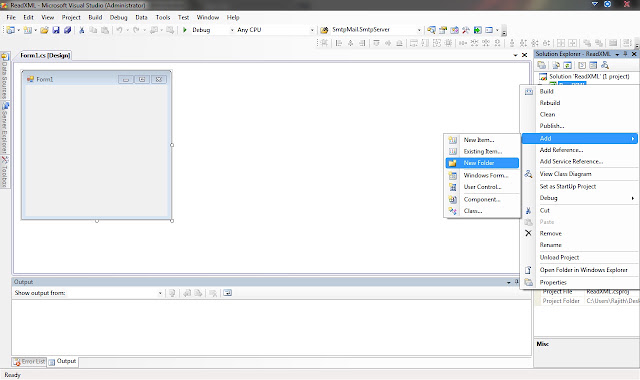
Task: Open the New Project icon dropdown arrow
Action: coord(18,30)
